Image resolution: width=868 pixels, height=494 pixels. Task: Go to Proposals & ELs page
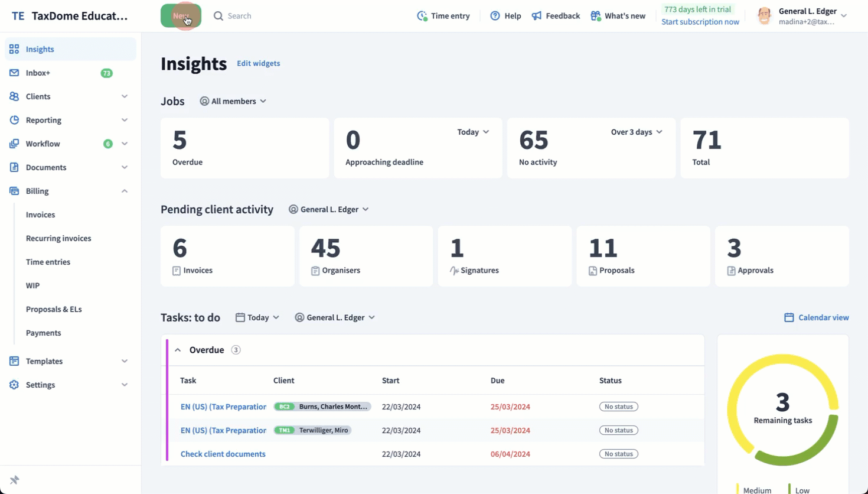tap(54, 309)
